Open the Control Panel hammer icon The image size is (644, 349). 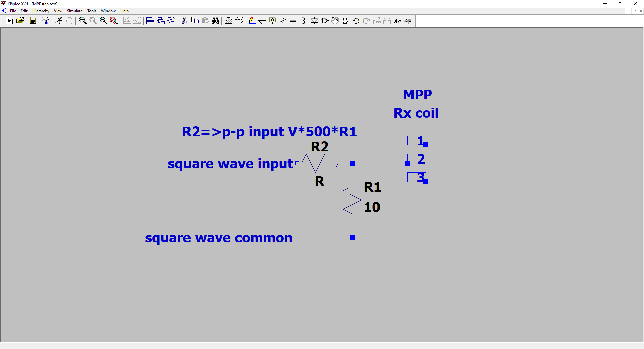pyautogui.click(x=46, y=21)
